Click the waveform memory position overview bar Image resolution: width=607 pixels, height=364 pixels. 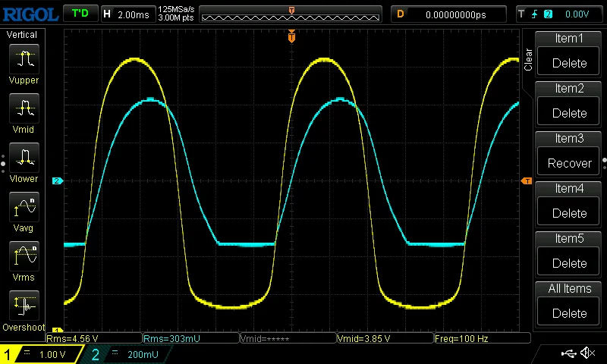[292, 14]
